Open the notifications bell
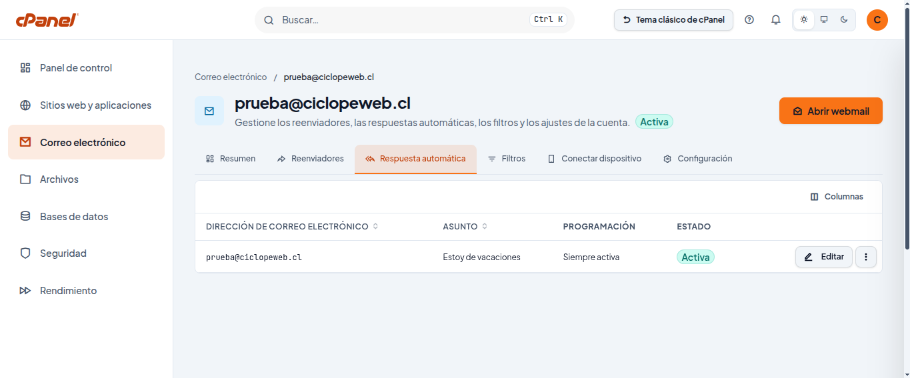Viewport: 910px width, 378px height. click(775, 20)
